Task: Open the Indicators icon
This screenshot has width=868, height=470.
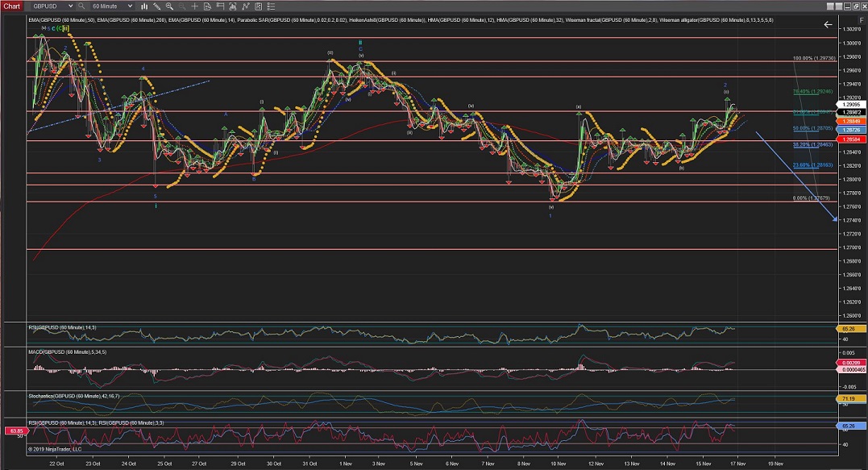Action: [246, 6]
